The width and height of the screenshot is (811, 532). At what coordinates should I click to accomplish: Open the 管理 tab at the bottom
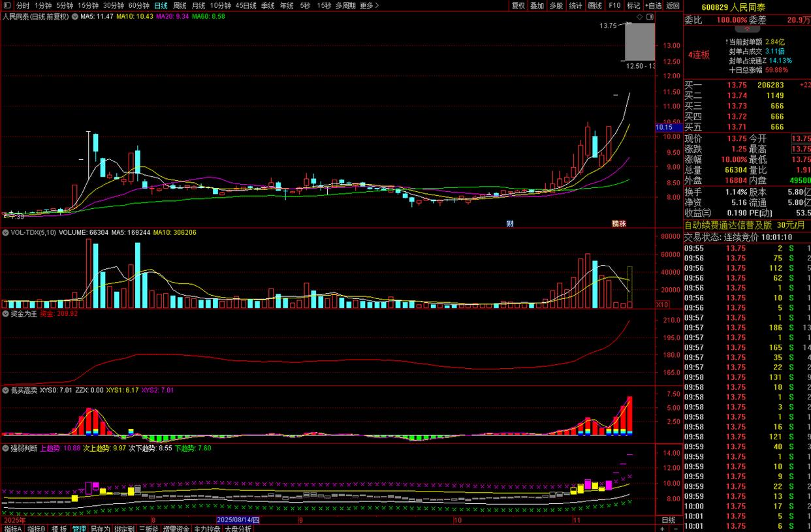point(79,529)
